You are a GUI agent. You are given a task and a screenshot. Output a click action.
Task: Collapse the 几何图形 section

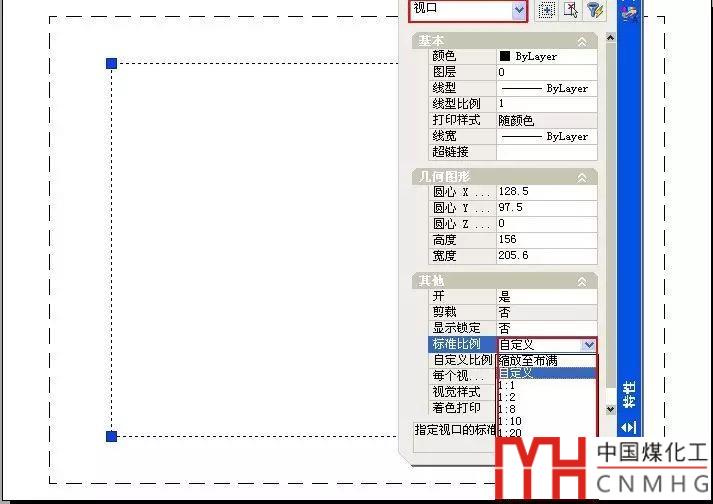click(582, 178)
